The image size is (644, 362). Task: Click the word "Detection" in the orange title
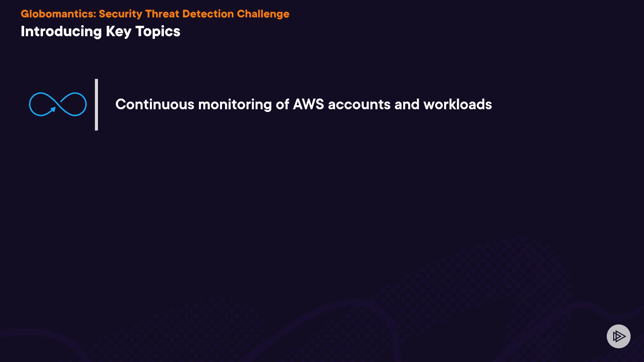208,14
